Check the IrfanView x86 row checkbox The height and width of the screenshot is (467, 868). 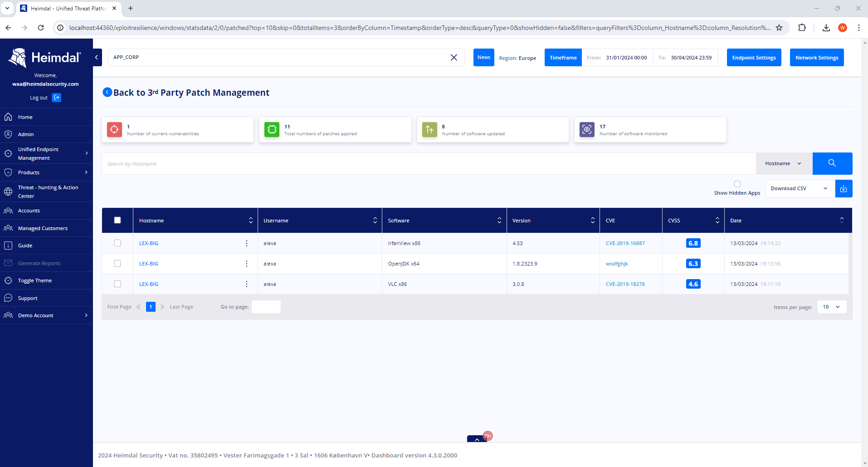(117, 243)
